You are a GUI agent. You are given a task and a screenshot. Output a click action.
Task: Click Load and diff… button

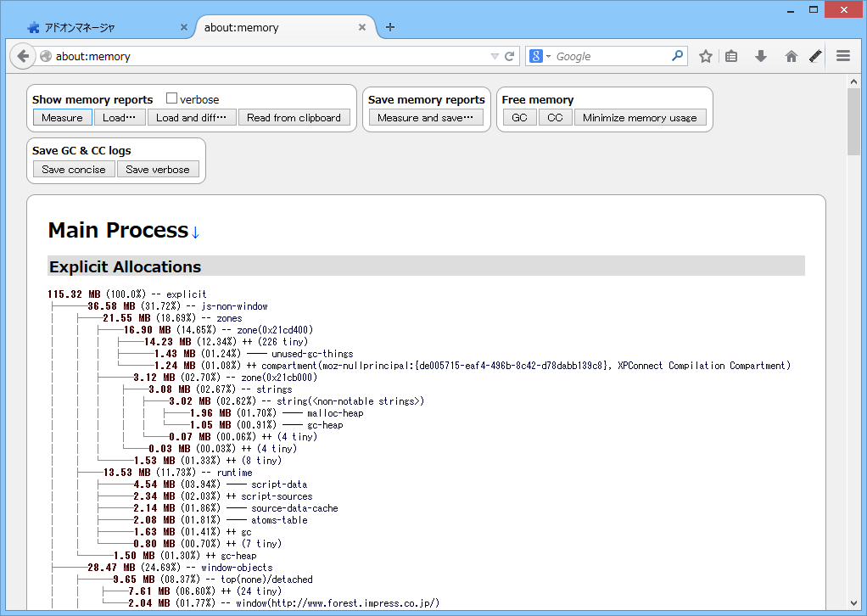(x=192, y=117)
